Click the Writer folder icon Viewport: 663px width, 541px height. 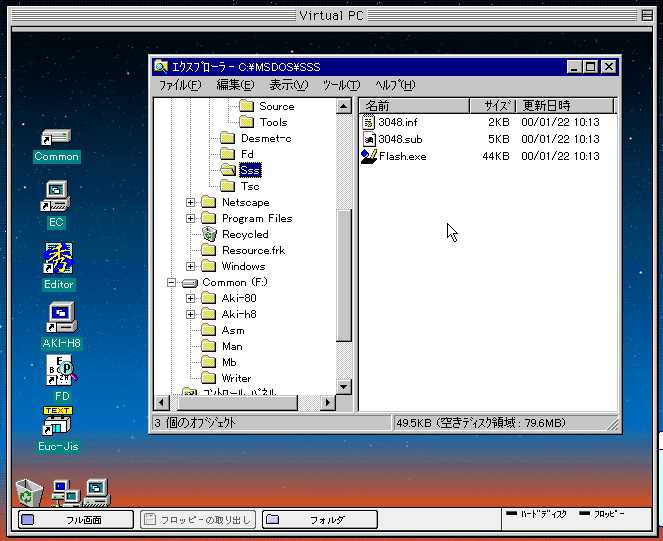click(x=208, y=378)
